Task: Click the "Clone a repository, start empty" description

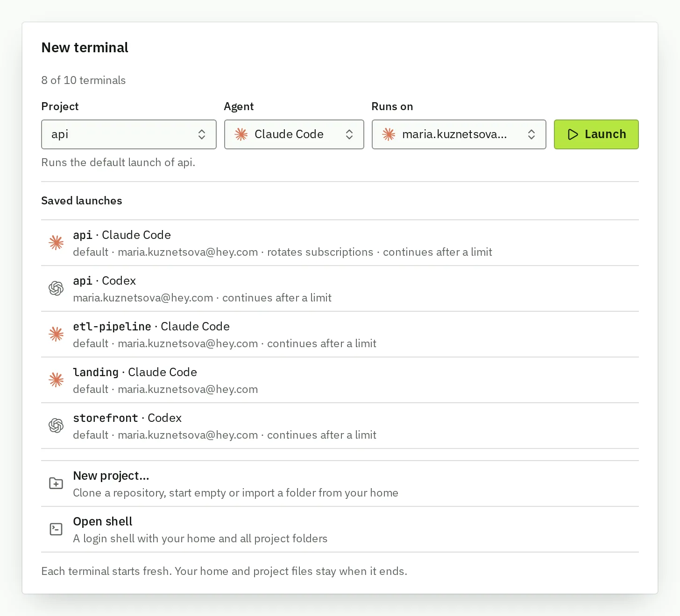Action: pos(235,493)
